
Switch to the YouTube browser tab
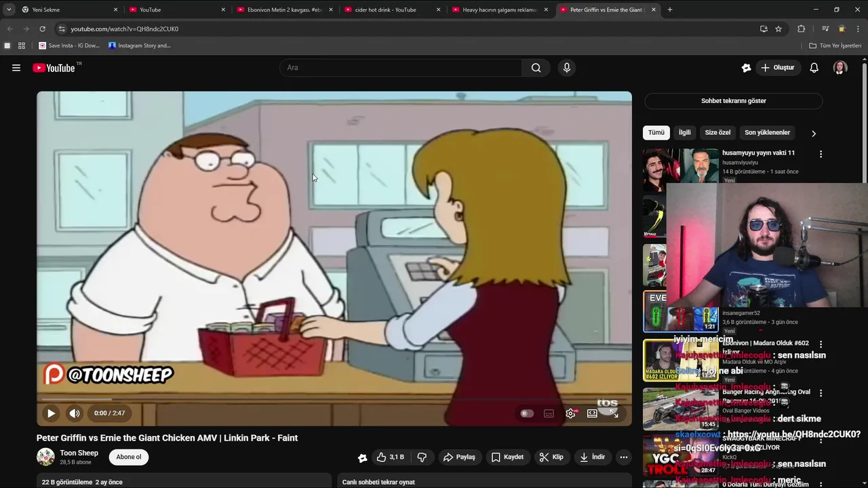[x=176, y=9]
